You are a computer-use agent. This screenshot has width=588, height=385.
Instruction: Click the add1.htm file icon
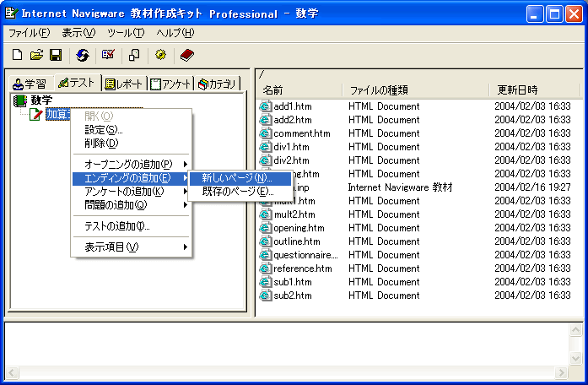pos(265,106)
